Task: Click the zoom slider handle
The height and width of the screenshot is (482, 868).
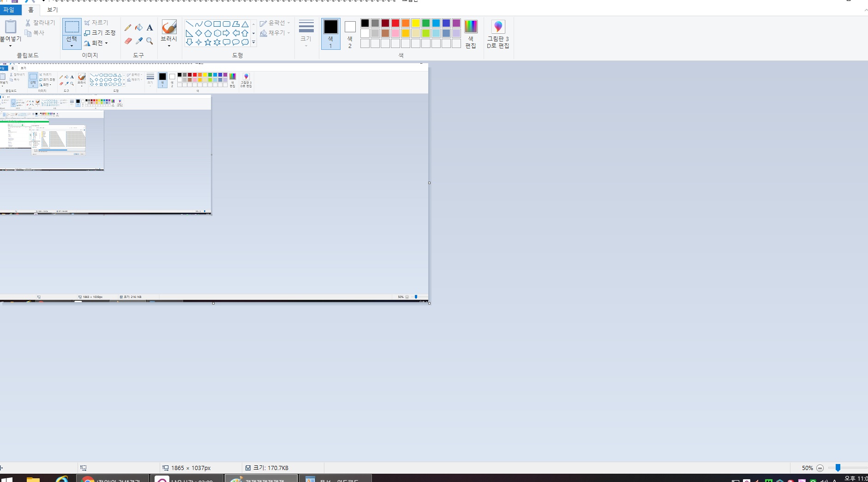Action: point(838,468)
